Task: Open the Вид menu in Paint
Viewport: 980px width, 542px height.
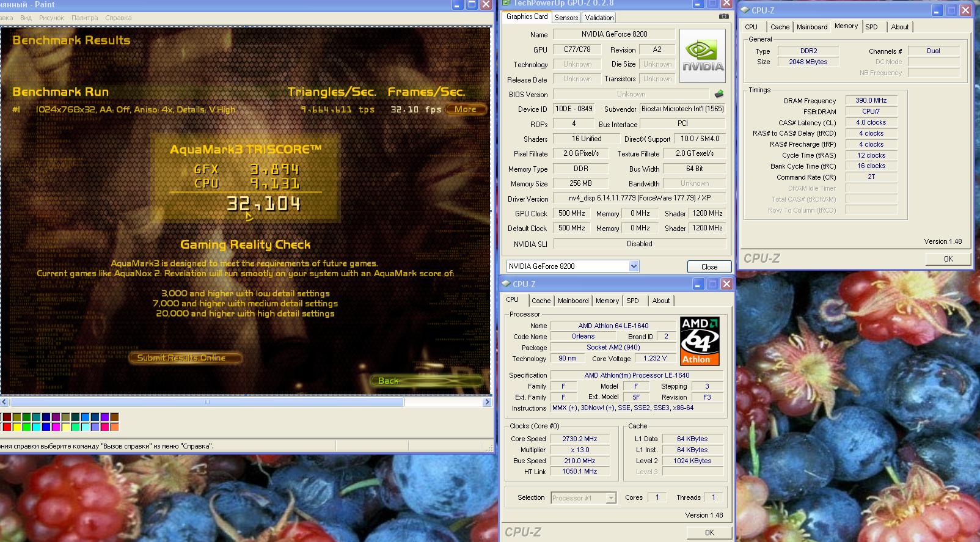Action: 26,18
